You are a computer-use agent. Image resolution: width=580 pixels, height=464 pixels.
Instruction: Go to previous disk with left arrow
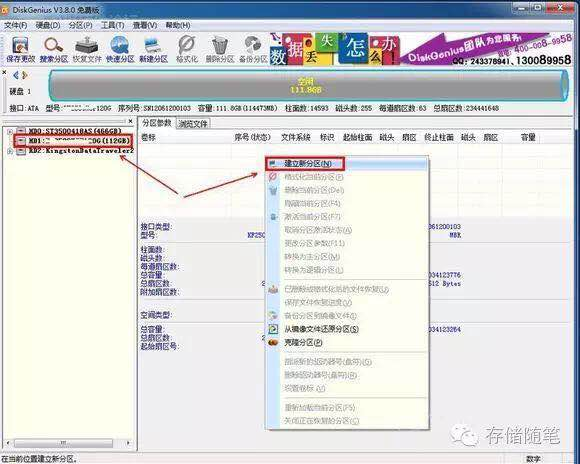tap(16, 75)
